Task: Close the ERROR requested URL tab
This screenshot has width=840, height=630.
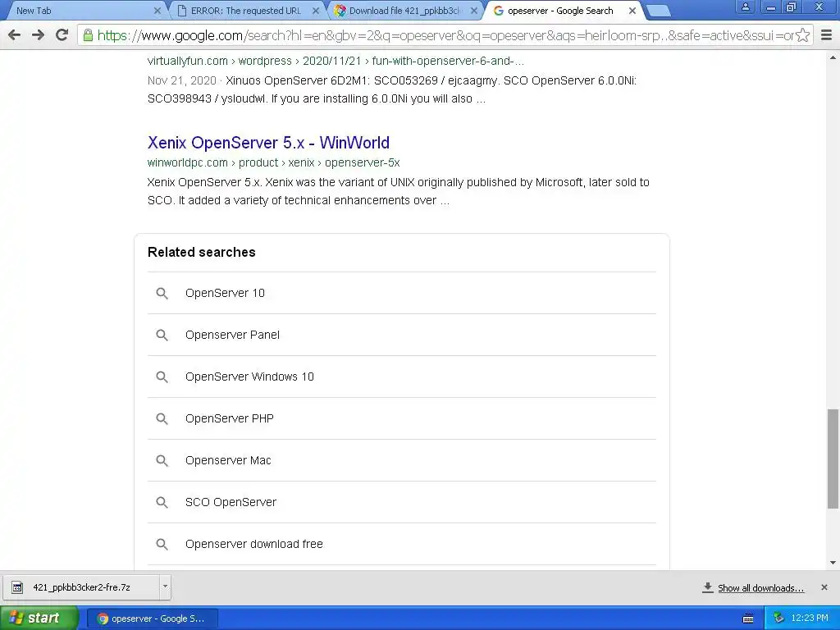Action: 316,11
